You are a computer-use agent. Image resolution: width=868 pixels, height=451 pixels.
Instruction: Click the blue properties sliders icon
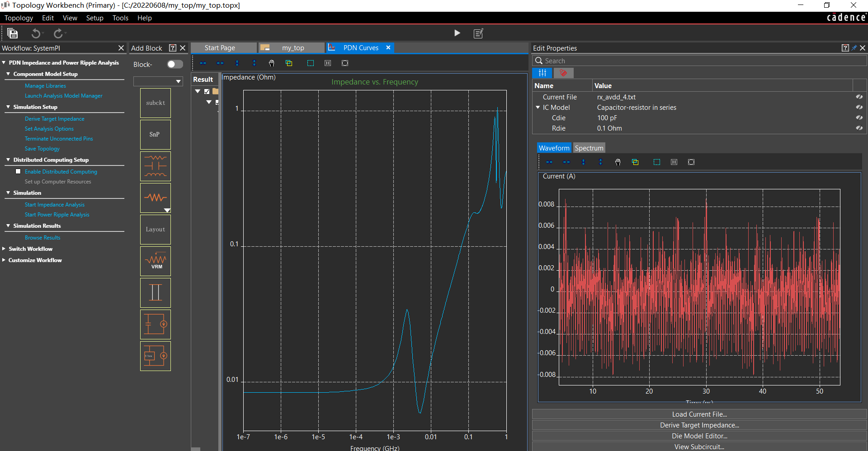click(542, 73)
